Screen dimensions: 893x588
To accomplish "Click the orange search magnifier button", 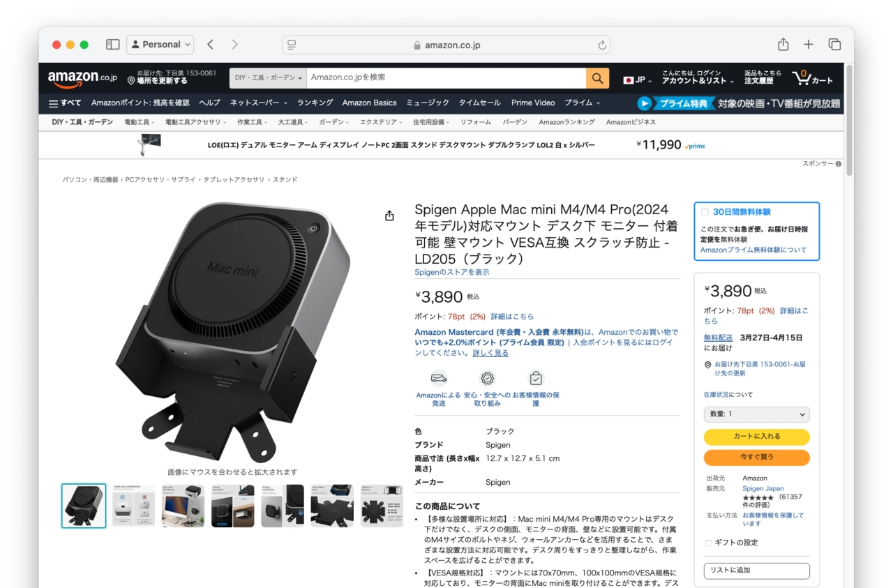I will (x=597, y=78).
